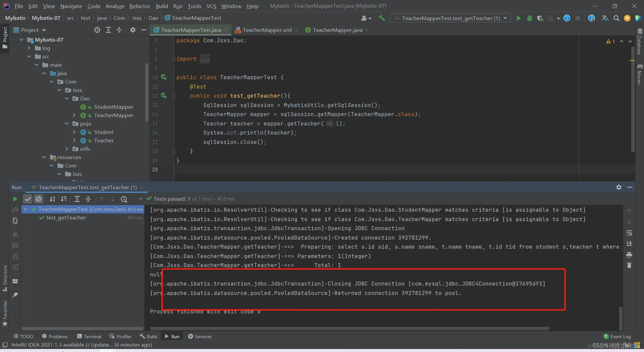Collapse all in the Project panel toolbar

click(x=119, y=30)
